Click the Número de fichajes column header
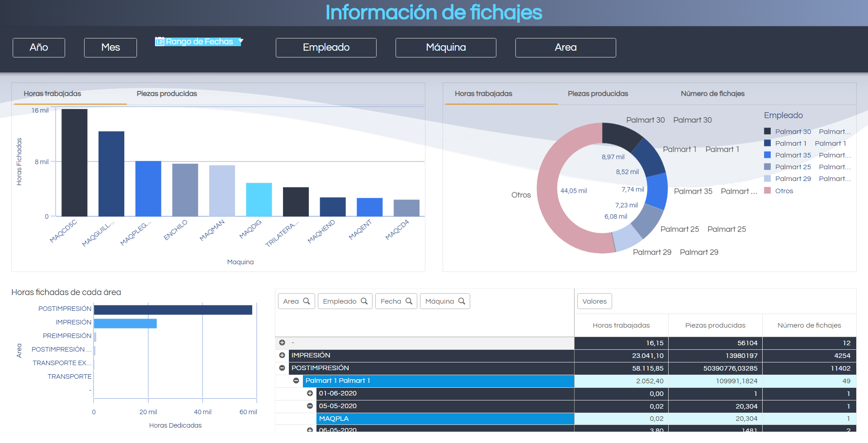 (809, 325)
